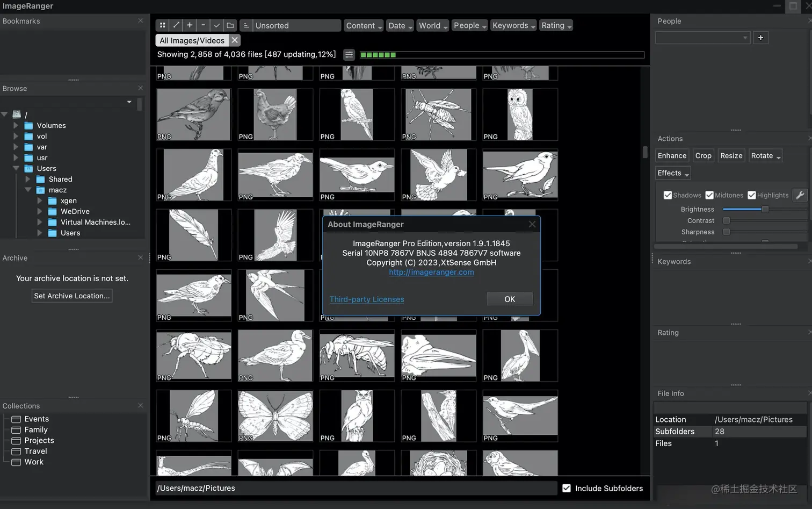Select the Volumes folder in Browse
Screen dimensions: 812x509
pos(51,126)
